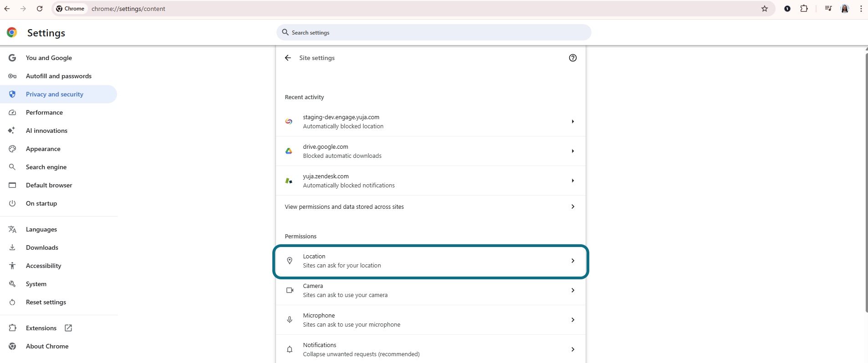Click the Recent activity section label
This screenshot has height=363, width=868.
point(304,97)
